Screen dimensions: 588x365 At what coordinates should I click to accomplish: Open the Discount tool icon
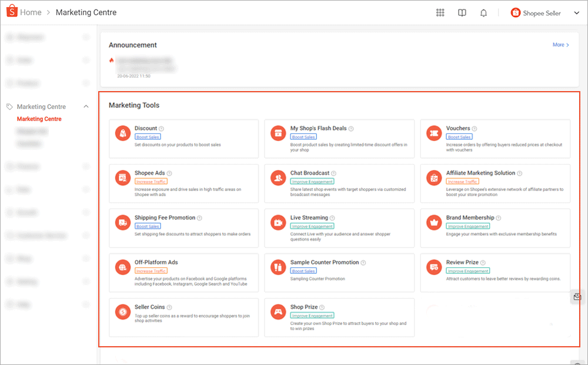tap(122, 133)
